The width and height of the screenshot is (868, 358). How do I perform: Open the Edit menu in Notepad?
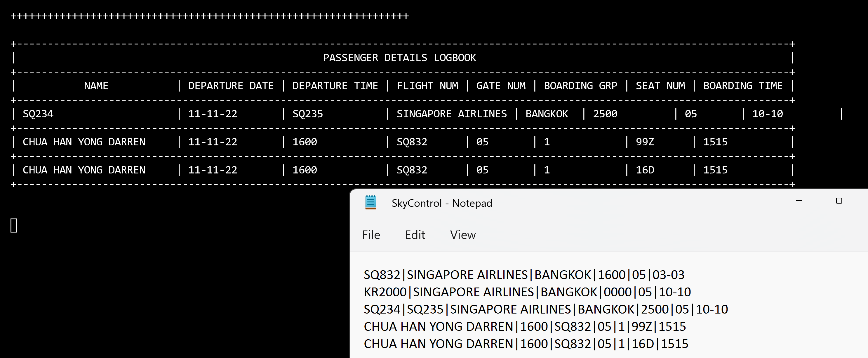415,235
